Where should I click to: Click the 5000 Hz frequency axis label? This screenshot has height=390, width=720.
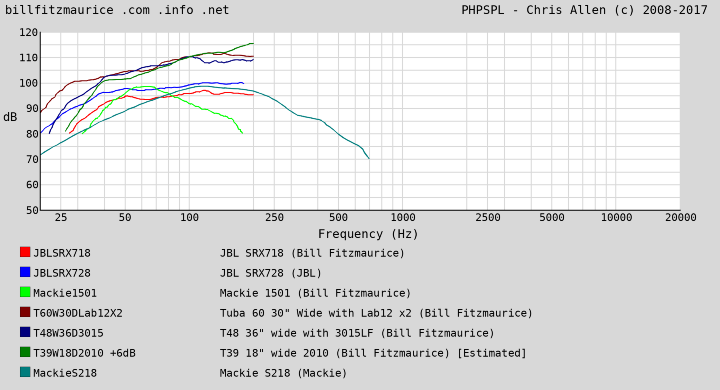pyautogui.click(x=551, y=217)
